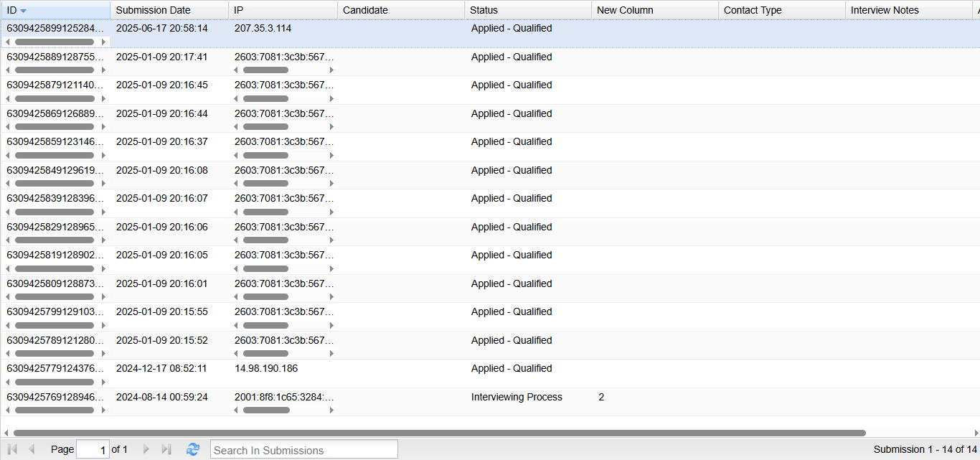
Task: Focus the page number input box
Action: click(93, 450)
